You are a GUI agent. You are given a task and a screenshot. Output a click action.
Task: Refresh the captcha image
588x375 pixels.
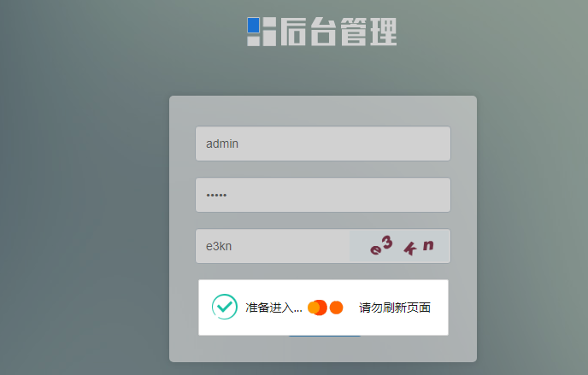click(400, 246)
